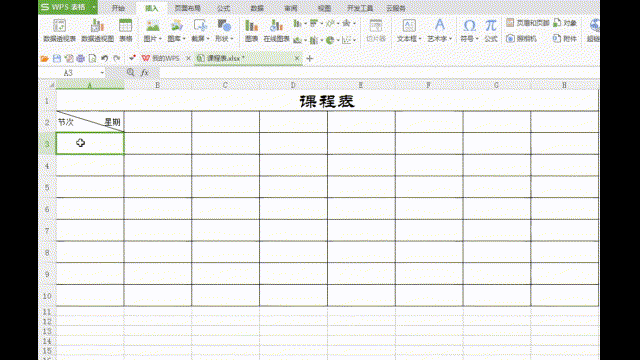640x360 pixels.
Task: Insert a picture with 图片 icon
Action: point(153,26)
